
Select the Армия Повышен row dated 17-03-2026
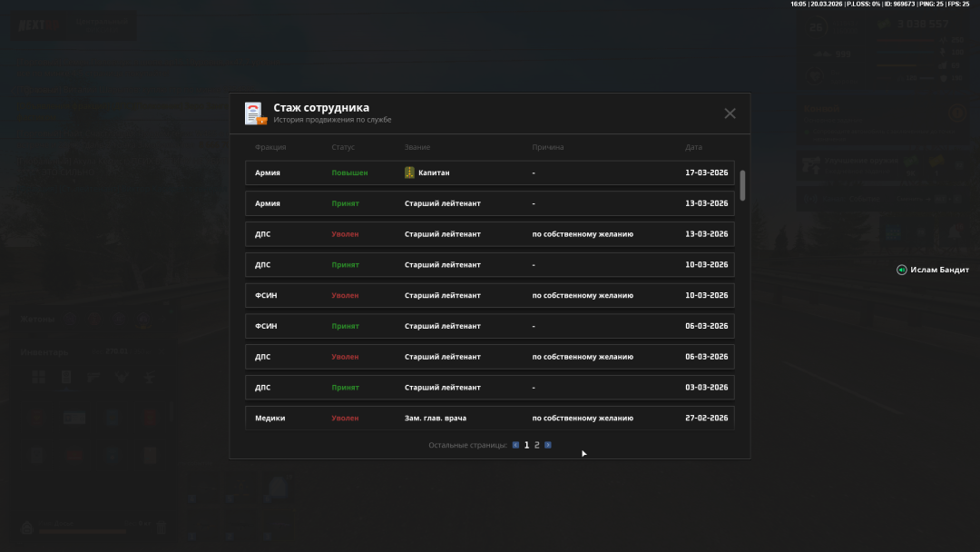489,172
